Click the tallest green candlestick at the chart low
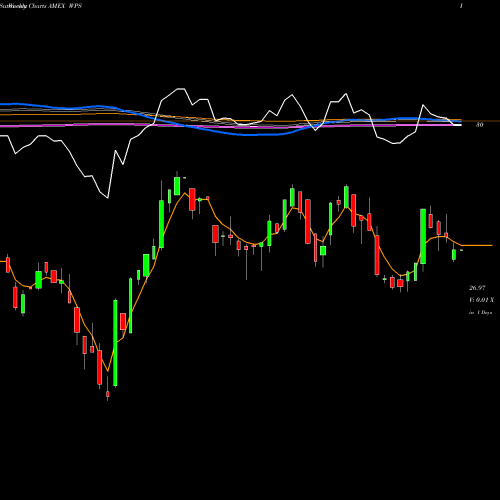The height and width of the screenshot is (500, 500). click(x=115, y=343)
